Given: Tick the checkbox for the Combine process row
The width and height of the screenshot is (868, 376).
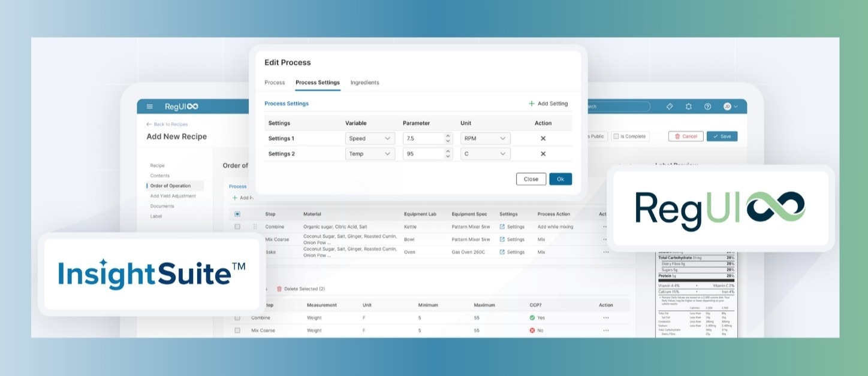Looking at the screenshot, I should [x=237, y=227].
